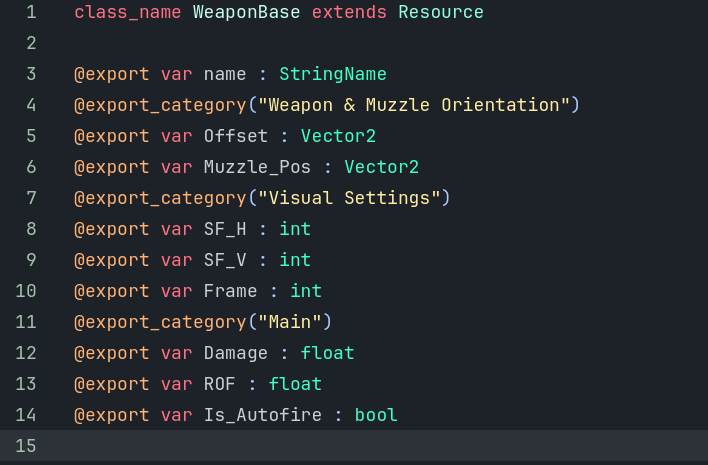Click int type on Frame line
Viewport: 708px width, 465px height.
tap(306, 291)
